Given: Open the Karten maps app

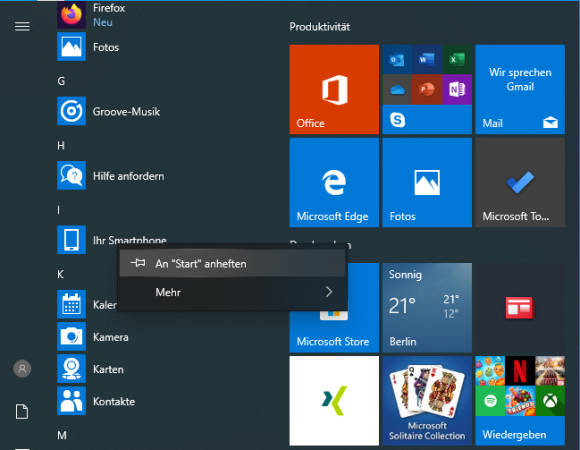Looking at the screenshot, I should (108, 369).
